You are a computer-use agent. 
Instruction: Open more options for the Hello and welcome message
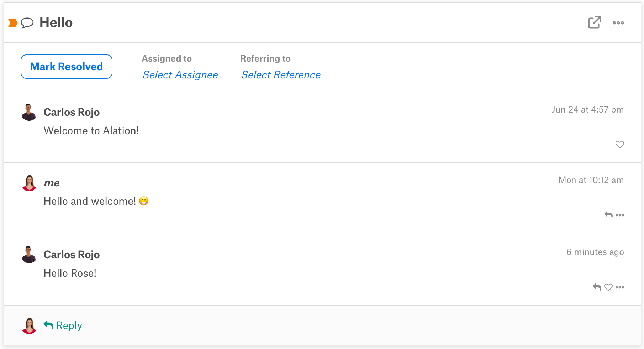pos(620,215)
